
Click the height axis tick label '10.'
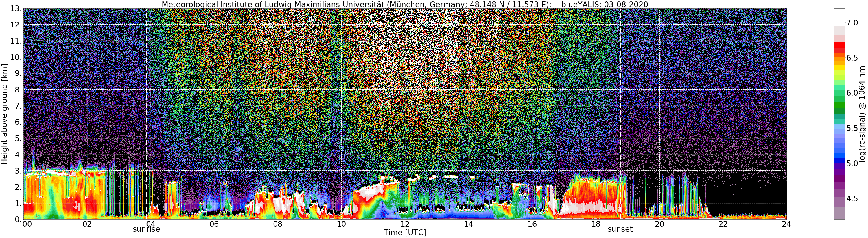tap(16, 57)
